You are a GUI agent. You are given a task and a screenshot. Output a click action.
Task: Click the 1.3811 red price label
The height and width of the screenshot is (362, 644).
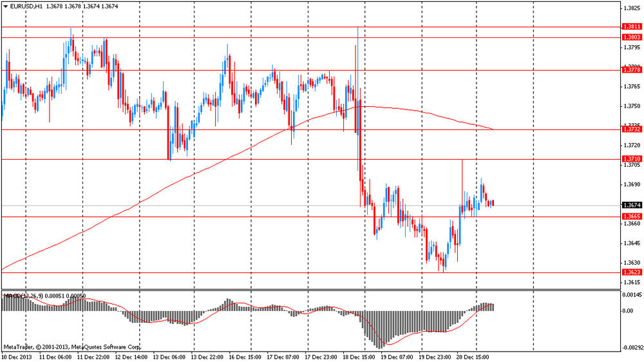[632, 26]
